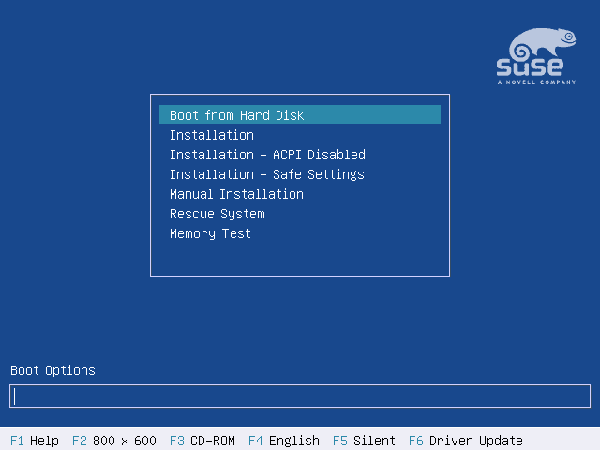This screenshot has height=450, width=600.
Task: Open F2 800 x 600 resolution selector
Action: pyautogui.click(x=114, y=440)
